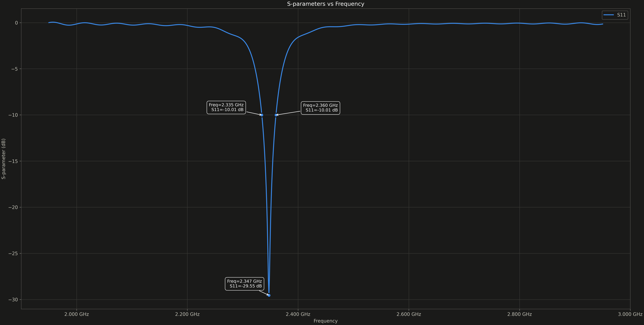Select the minimum marker dot at -29.55 dB

coord(269,295)
